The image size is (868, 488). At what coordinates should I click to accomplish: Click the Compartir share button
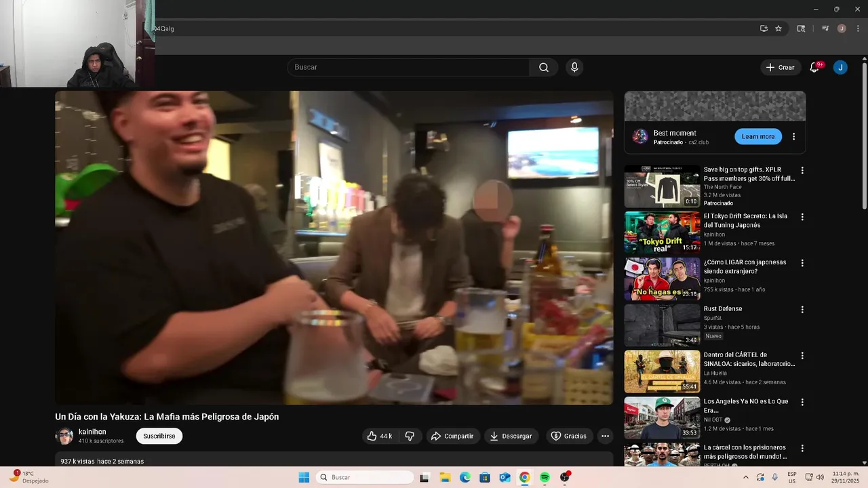452,436
